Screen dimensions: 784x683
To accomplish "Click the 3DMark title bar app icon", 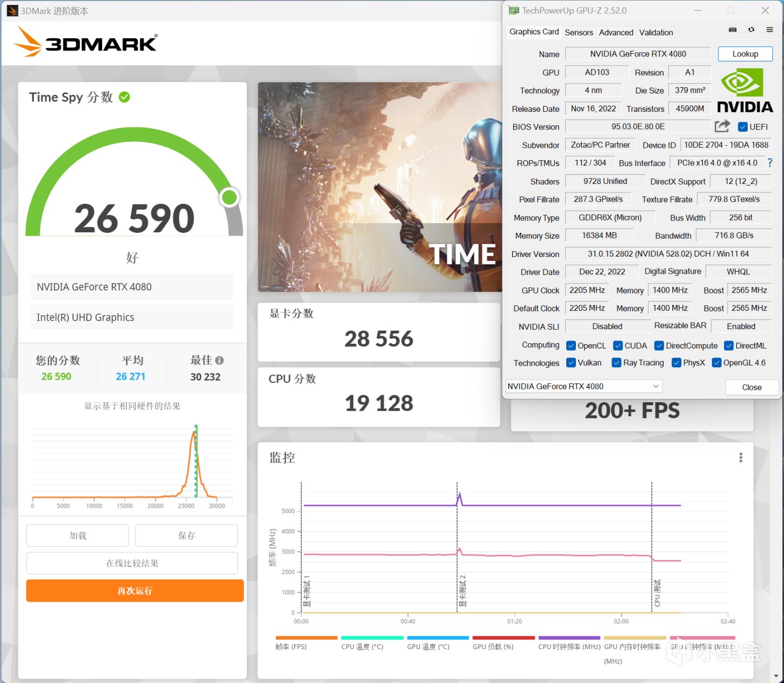I will point(12,11).
